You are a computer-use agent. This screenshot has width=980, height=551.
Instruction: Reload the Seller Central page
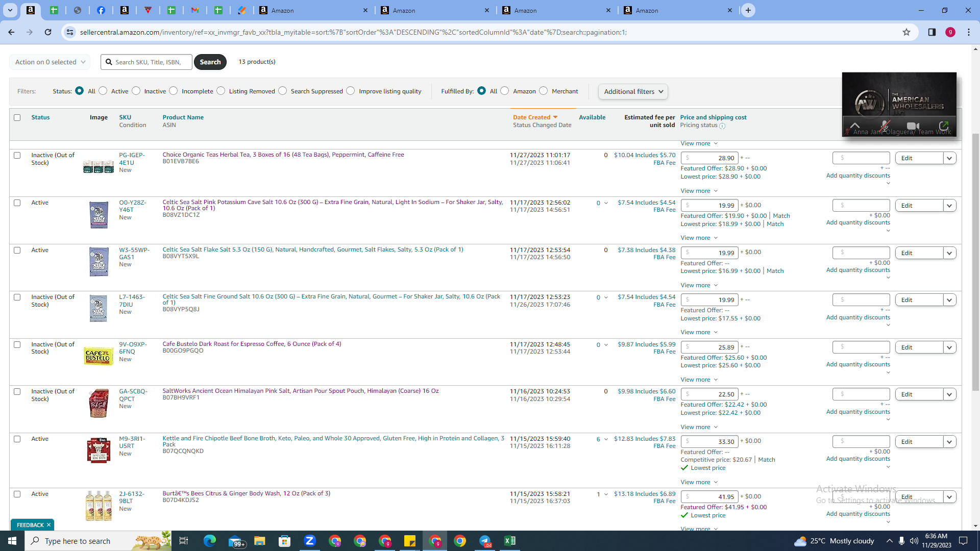(48, 32)
